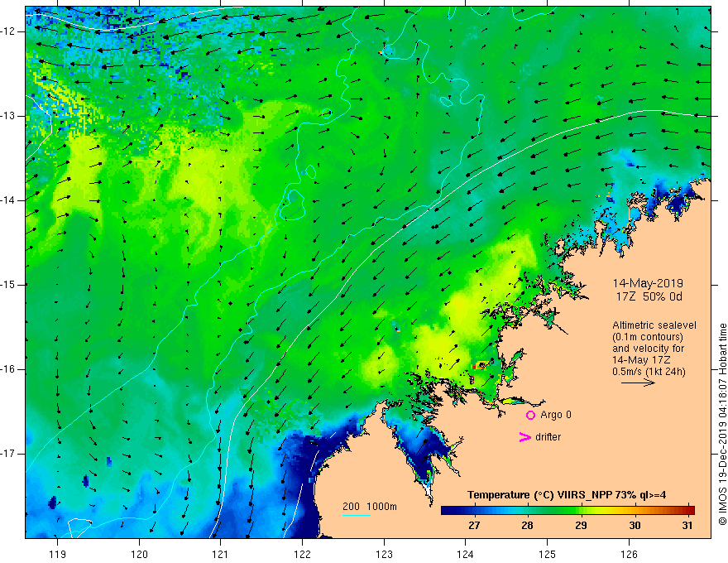The image size is (728, 563).
Task: Click longitude axis label 119
Action: 58,554
